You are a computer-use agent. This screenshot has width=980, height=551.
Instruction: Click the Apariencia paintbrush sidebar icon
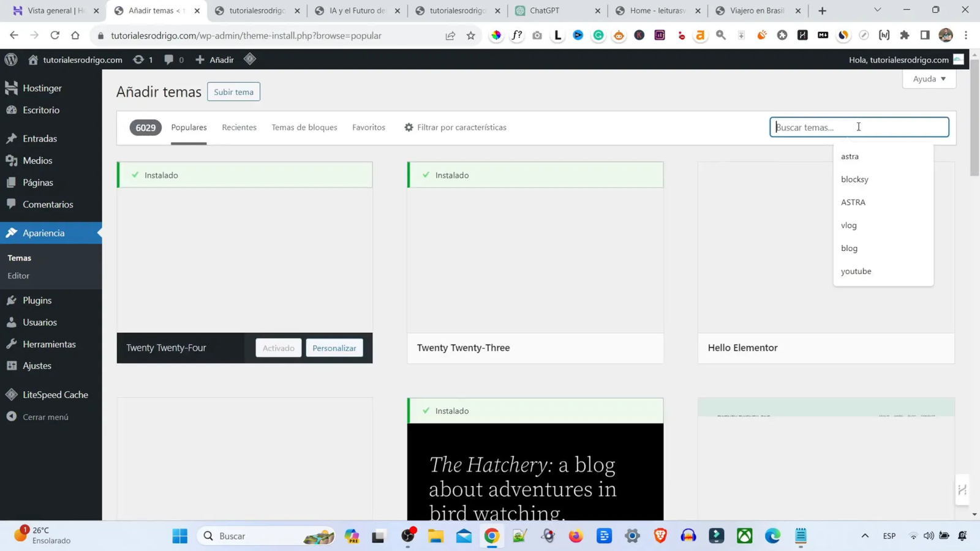click(10, 233)
